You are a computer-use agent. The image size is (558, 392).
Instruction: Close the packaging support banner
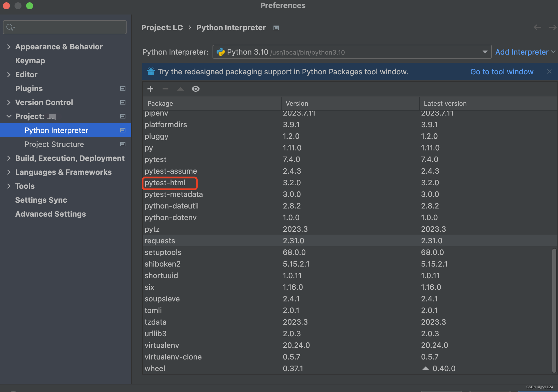tap(549, 71)
